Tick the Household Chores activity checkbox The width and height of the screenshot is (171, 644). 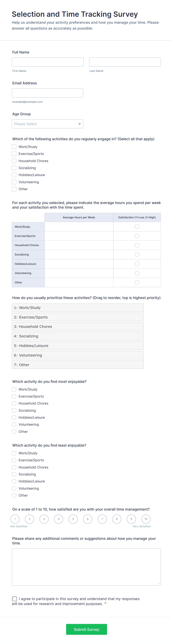(14, 161)
